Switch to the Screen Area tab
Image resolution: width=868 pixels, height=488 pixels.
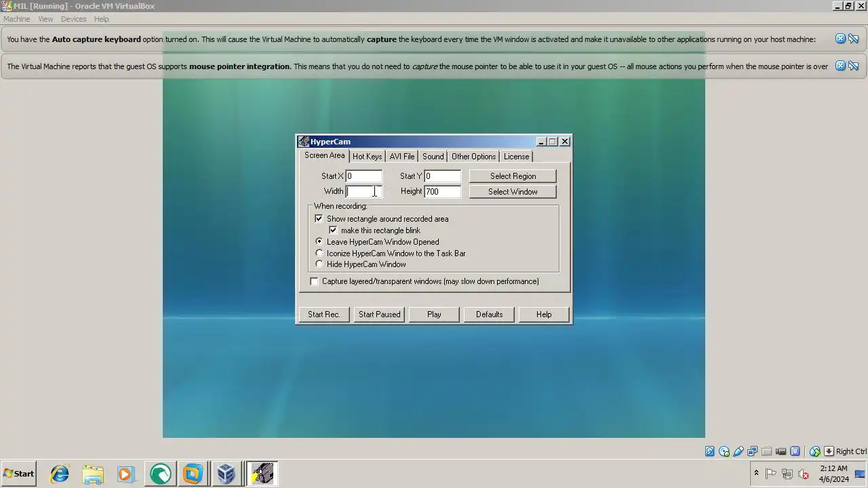click(x=324, y=155)
